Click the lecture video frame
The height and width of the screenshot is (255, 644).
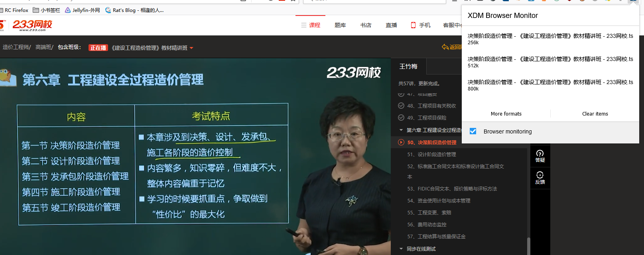(195, 157)
